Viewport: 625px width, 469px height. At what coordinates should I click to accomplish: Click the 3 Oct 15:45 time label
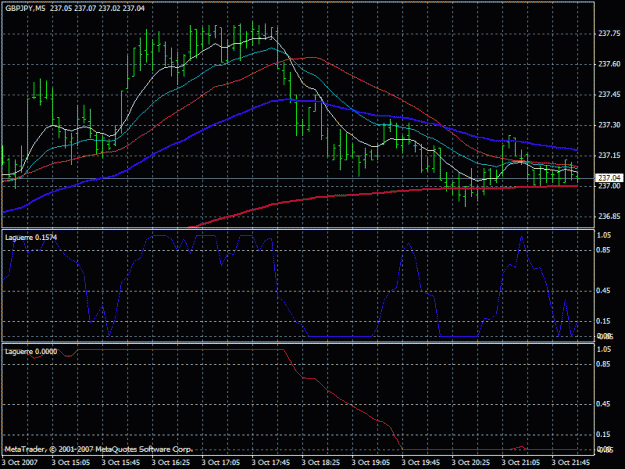[121, 463]
